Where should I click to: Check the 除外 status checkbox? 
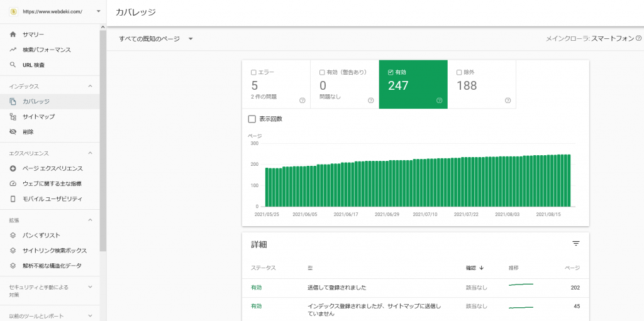459,72
